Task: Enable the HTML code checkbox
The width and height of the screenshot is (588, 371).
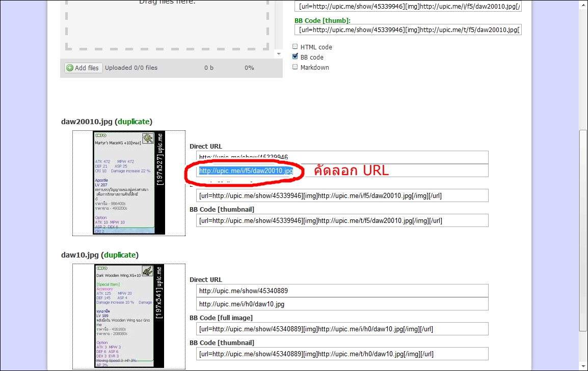Action: coord(295,46)
